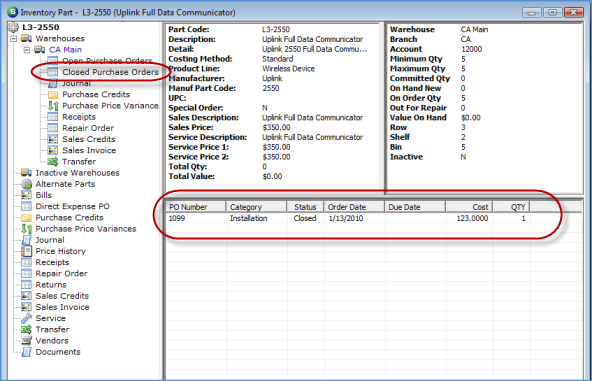This screenshot has width=592, height=381.
Task: Click the Service wrench icon
Action: pos(26,318)
